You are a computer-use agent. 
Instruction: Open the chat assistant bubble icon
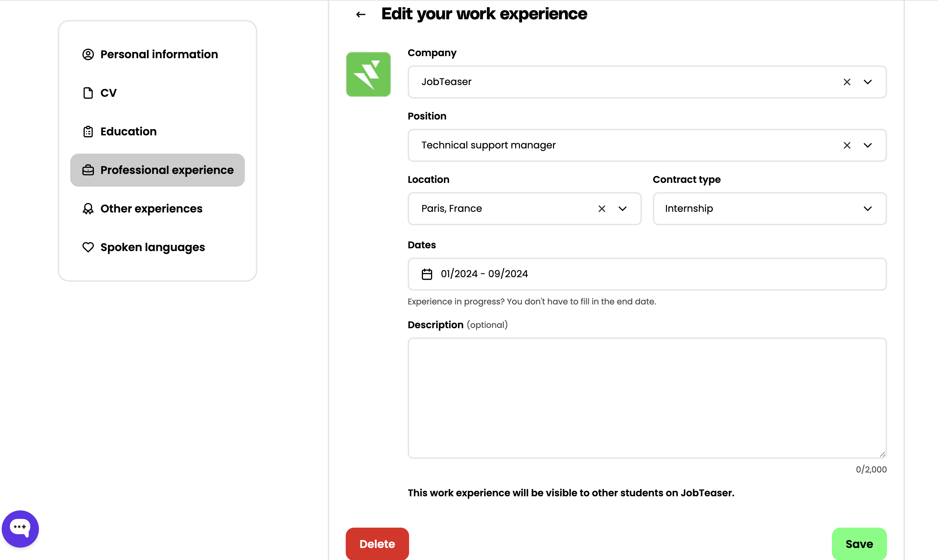pyautogui.click(x=20, y=528)
